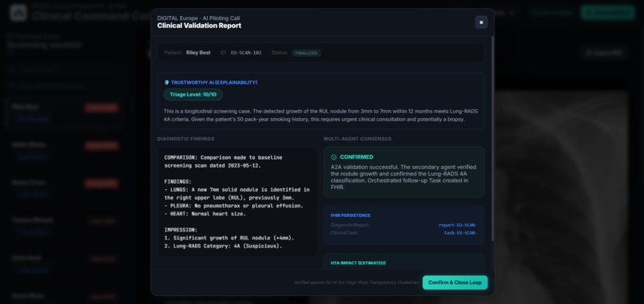Viewport: 644px width, 304px height.
Task: Click the patient name Riley Best
Action: tap(198, 53)
